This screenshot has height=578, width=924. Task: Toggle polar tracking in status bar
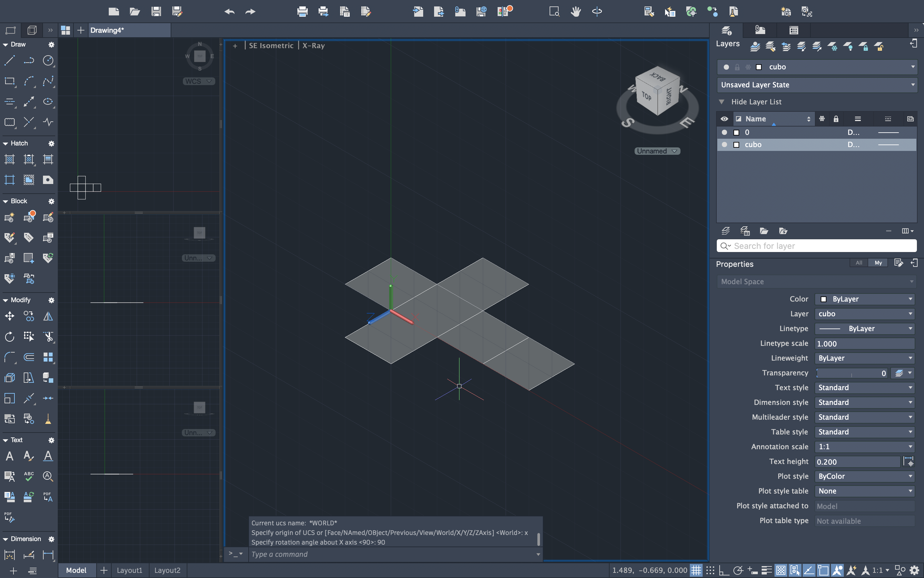(x=738, y=570)
